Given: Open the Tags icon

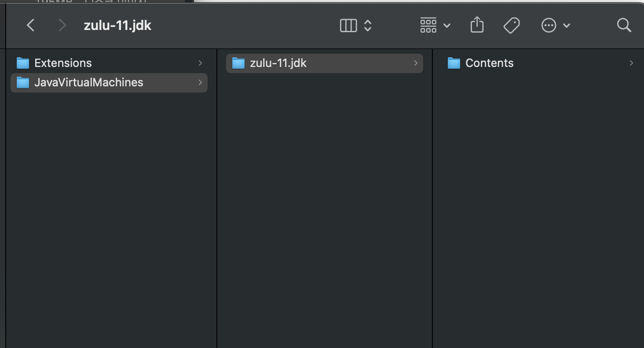Looking at the screenshot, I should point(512,26).
